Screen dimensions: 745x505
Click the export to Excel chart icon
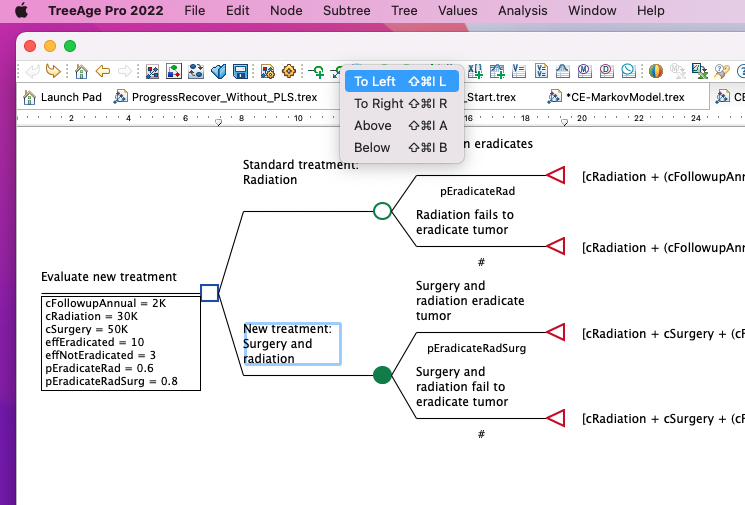tap(699, 71)
